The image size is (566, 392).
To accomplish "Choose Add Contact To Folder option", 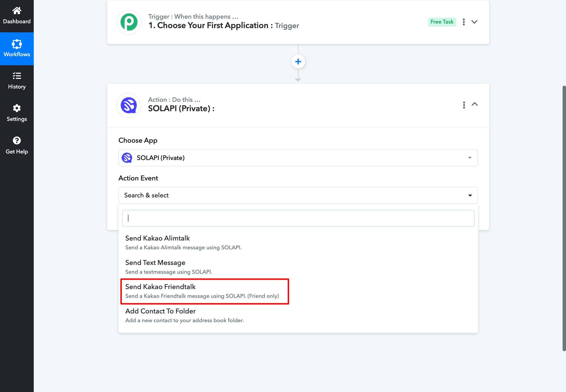I will click(x=298, y=316).
